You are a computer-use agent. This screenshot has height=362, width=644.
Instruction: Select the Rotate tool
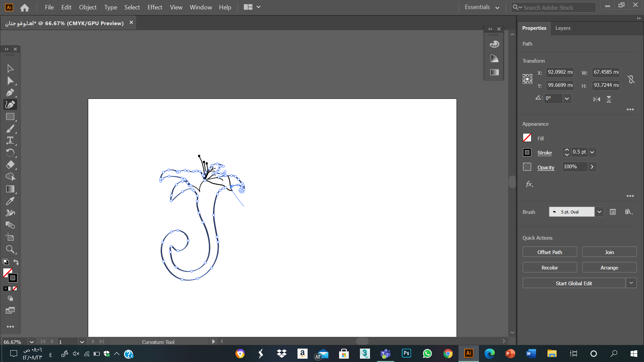pos(10,153)
